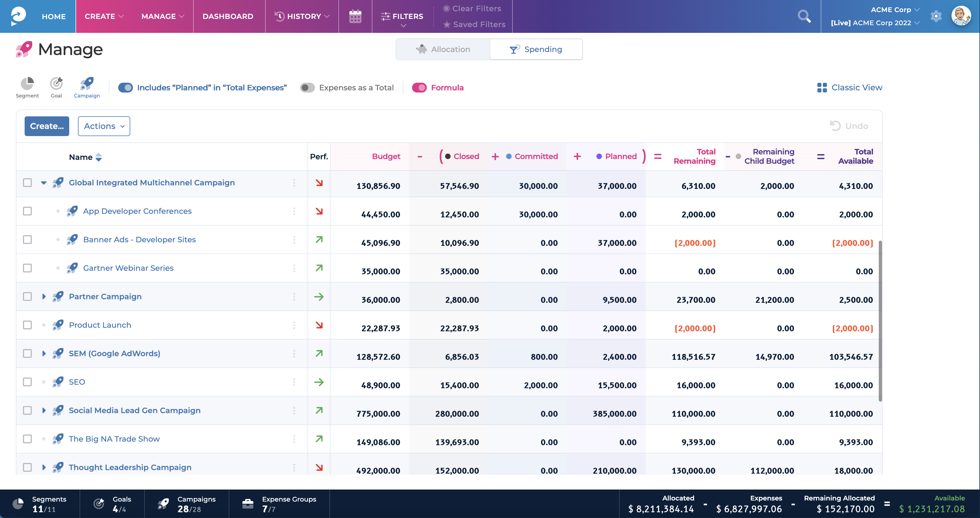Click the Goals target icon in bottom bar

coord(98,504)
